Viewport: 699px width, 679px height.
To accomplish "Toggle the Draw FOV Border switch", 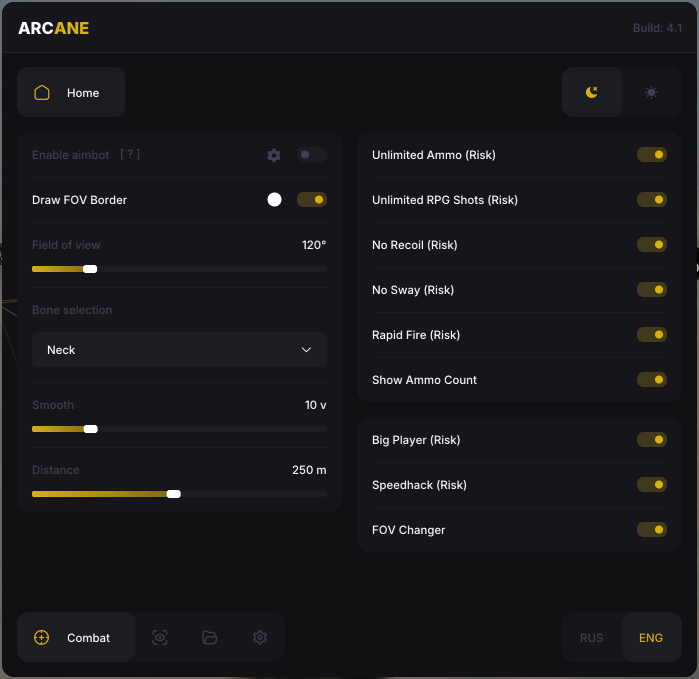I will [x=311, y=200].
